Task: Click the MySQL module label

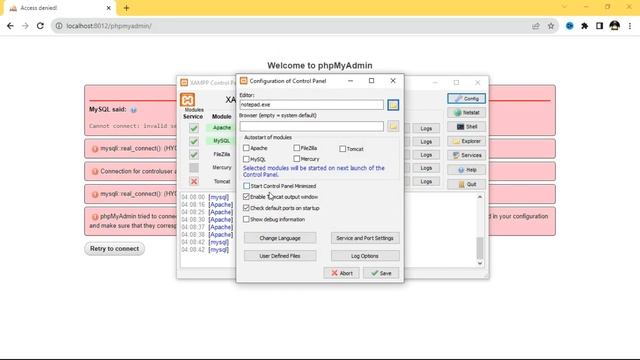Action: click(x=221, y=141)
